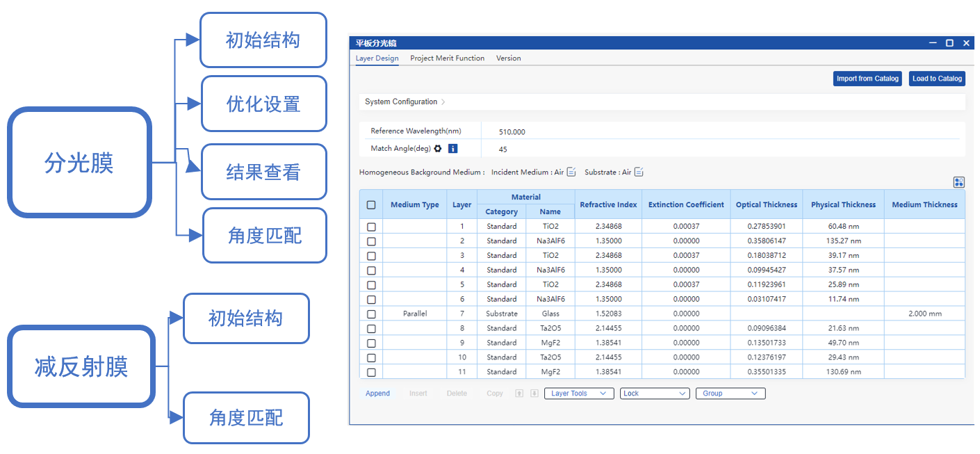Click Append to add a layer
Screen dimensions: 980x454
coord(377,394)
